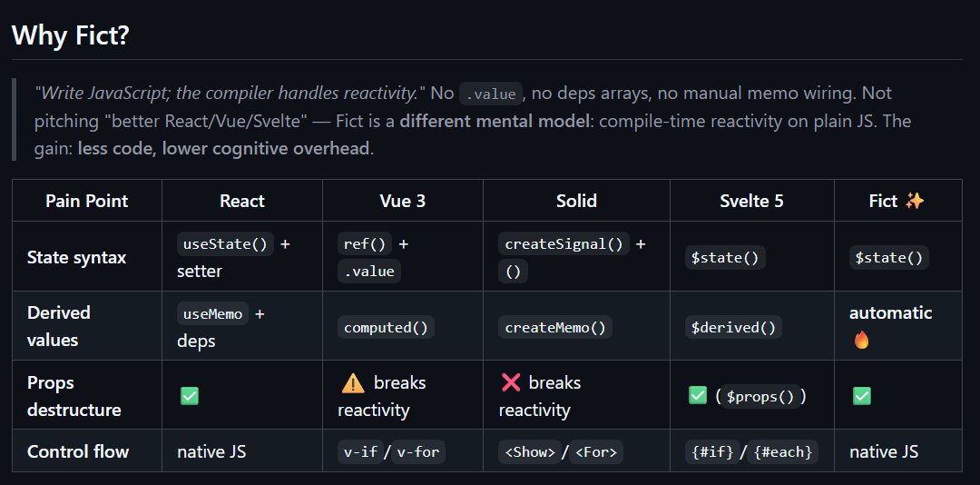980x485 pixels.
Task: Click the 'computed()' code snippet
Action: [x=386, y=327]
